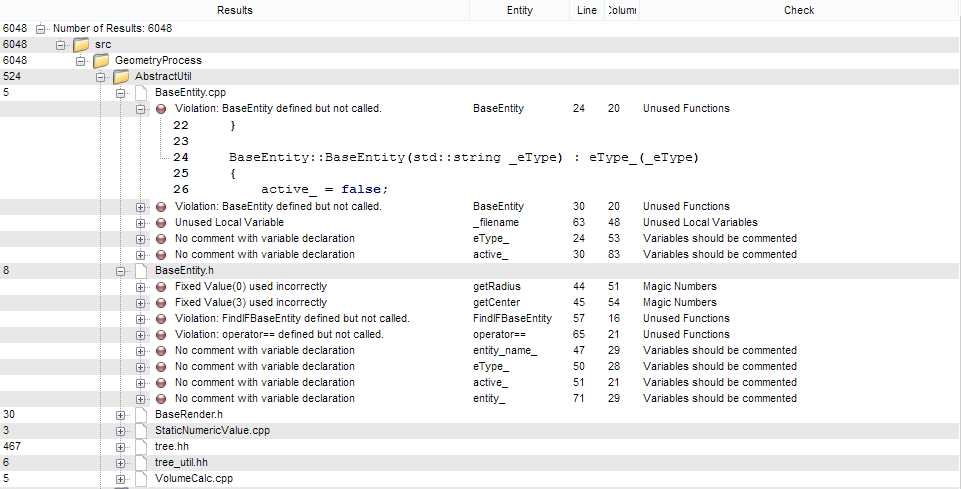Select the FindIFBaseEntity violation row
Screen dimensions: 961x489
tap(292, 318)
